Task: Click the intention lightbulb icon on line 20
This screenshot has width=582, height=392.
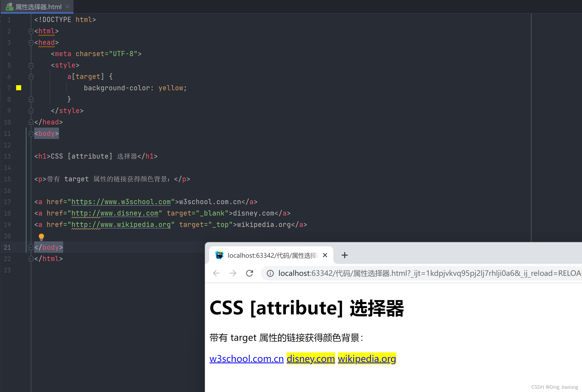Action: pyautogui.click(x=41, y=237)
